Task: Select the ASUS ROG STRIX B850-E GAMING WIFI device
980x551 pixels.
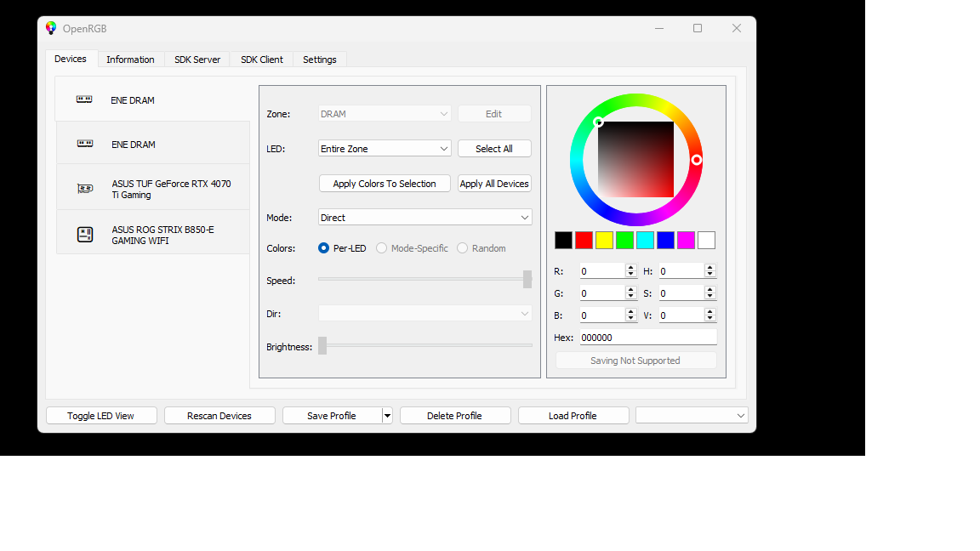Action: (x=153, y=232)
